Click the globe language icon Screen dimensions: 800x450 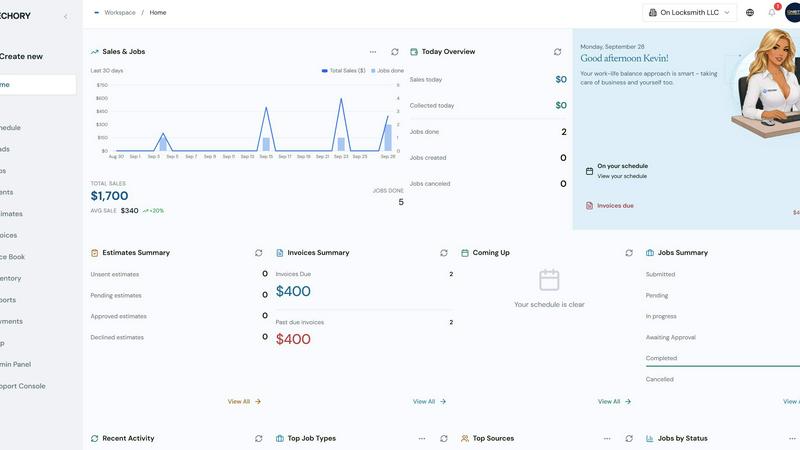(750, 13)
